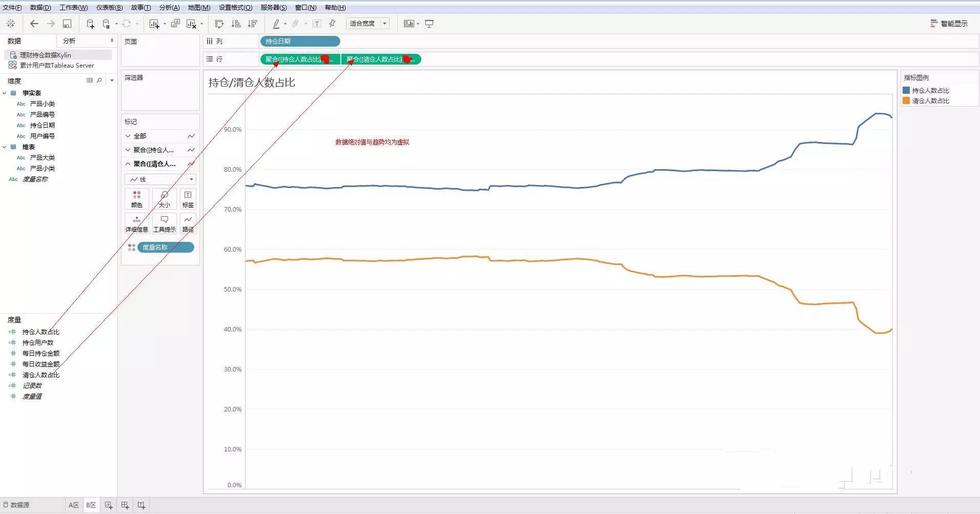Select the 理财持仓数据Kylin data source
Viewport: 980px width, 514px height.
coord(58,55)
